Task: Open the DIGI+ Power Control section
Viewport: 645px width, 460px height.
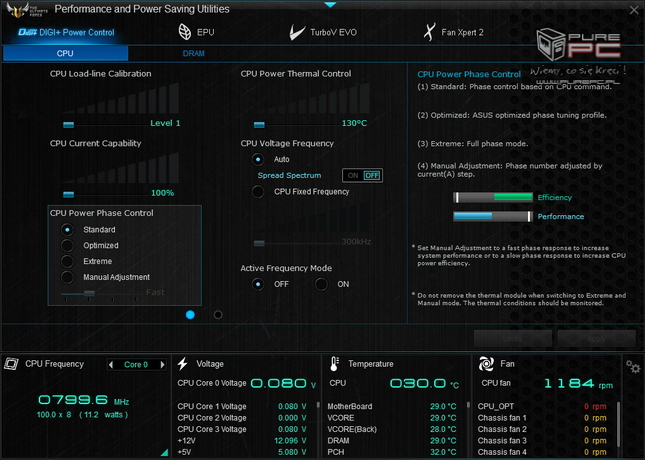Action: (66, 32)
